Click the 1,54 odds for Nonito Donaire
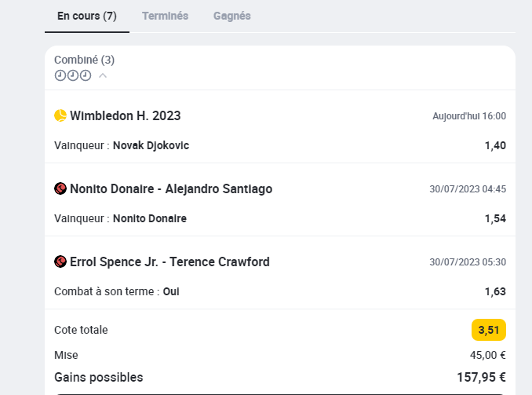The image size is (532, 395). click(495, 218)
